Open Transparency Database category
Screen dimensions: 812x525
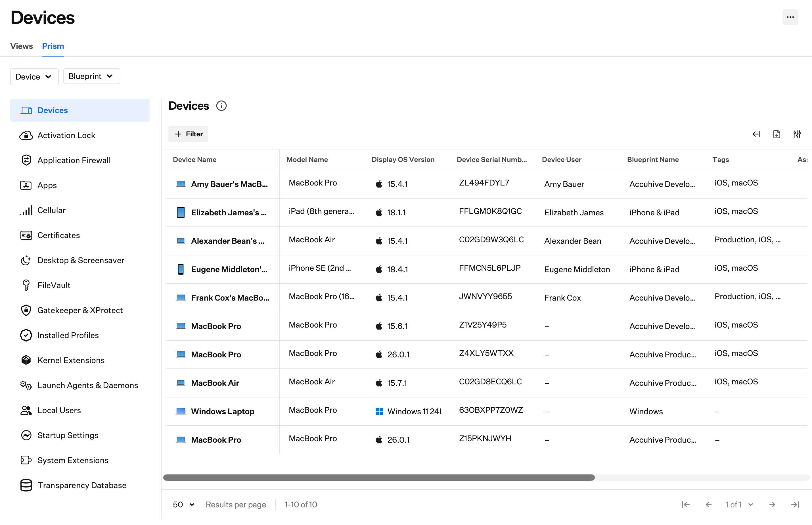tap(80, 486)
